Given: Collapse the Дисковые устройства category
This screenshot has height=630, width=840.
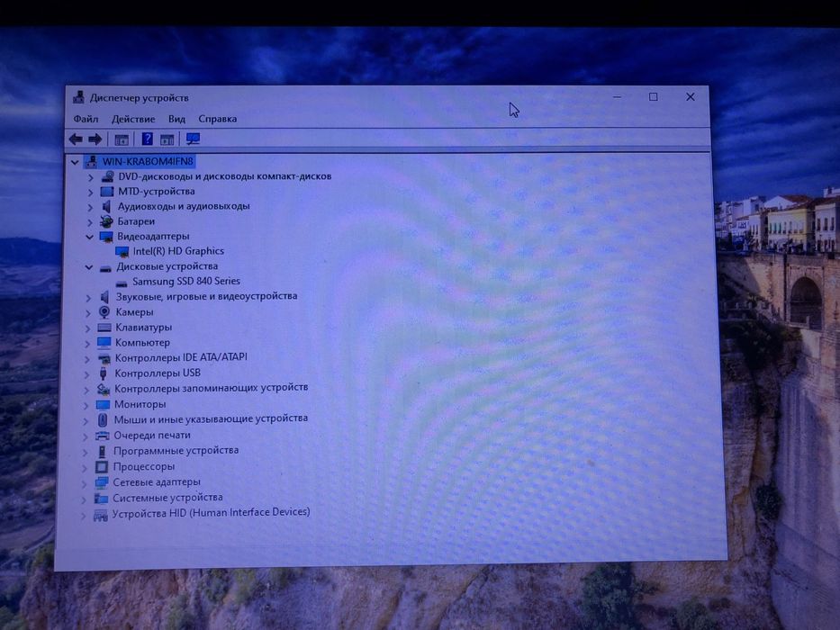Looking at the screenshot, I should click(89, 266).
